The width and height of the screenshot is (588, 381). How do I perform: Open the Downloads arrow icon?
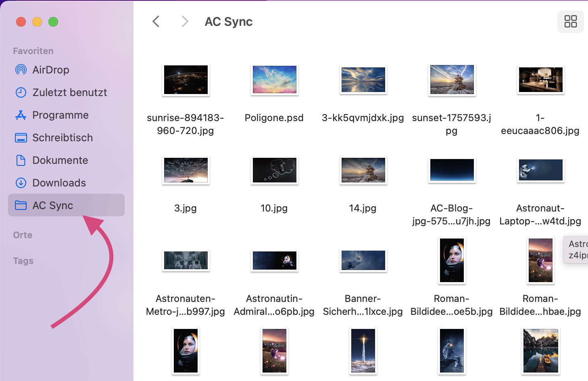pyautogui.click(x=21, y=183)
